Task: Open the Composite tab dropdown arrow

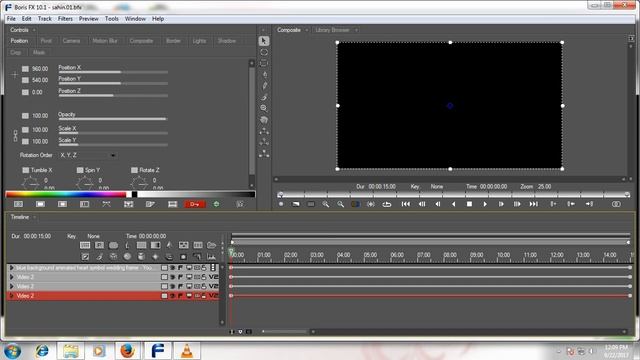Action: [307, 30]
